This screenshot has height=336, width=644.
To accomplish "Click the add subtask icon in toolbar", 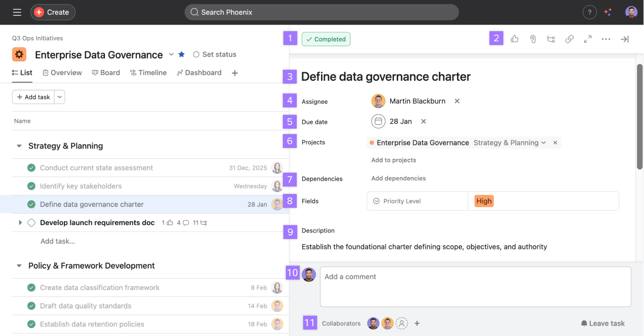I will pyautogui.click(x=551, y=39).
